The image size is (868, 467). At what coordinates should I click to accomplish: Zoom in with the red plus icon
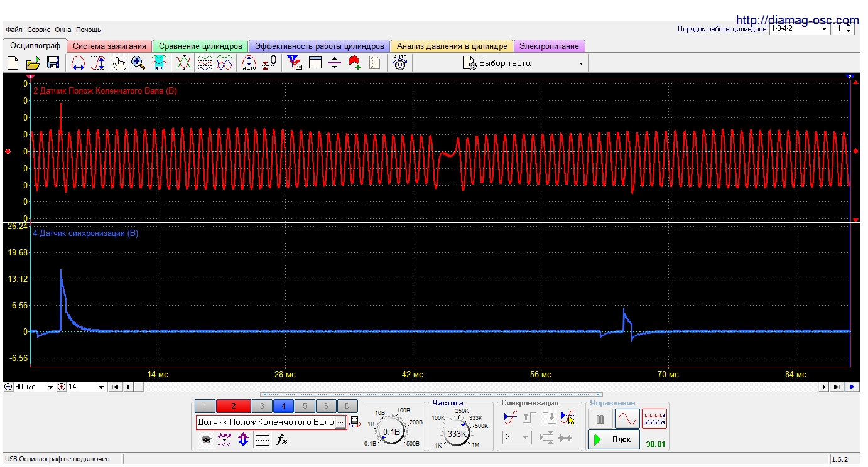click(62, 387)
